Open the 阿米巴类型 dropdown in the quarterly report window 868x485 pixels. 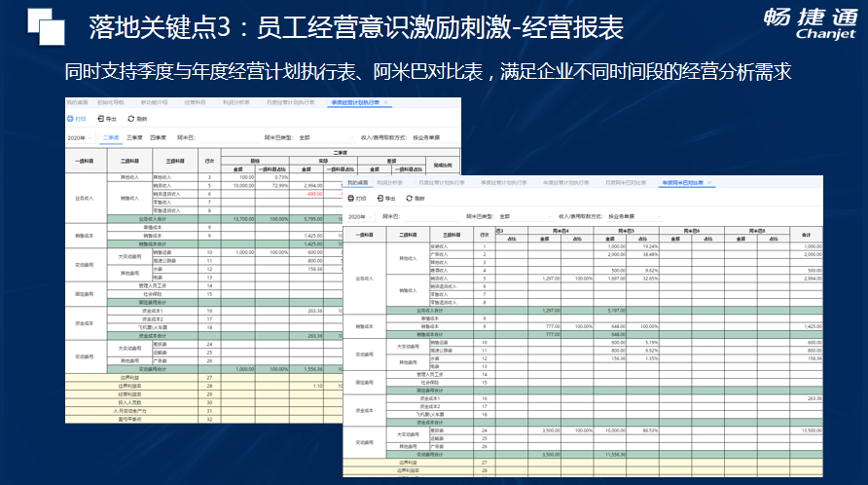325,137
